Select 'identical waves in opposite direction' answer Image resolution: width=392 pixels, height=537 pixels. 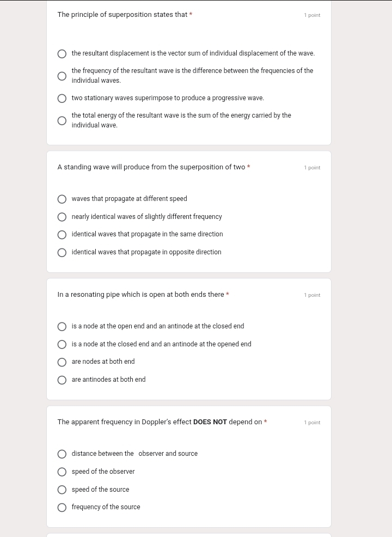[x=62, y=253]
